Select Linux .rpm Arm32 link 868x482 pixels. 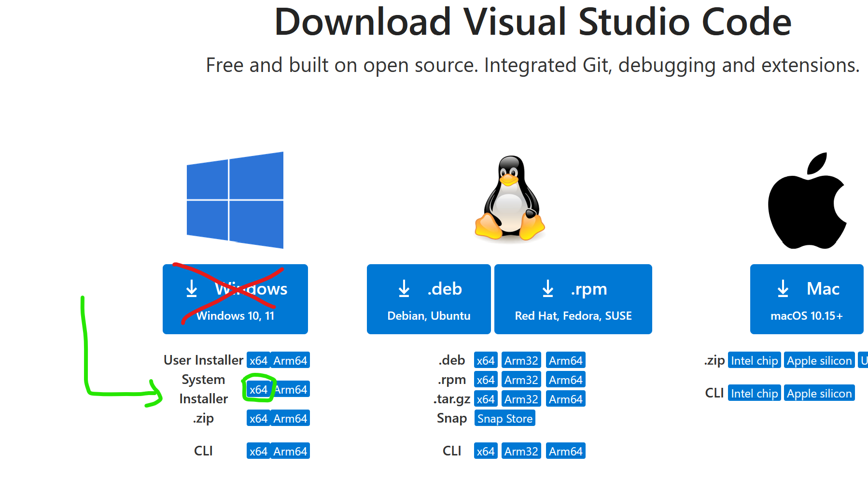pyautogui.click(x=521, y=380)
